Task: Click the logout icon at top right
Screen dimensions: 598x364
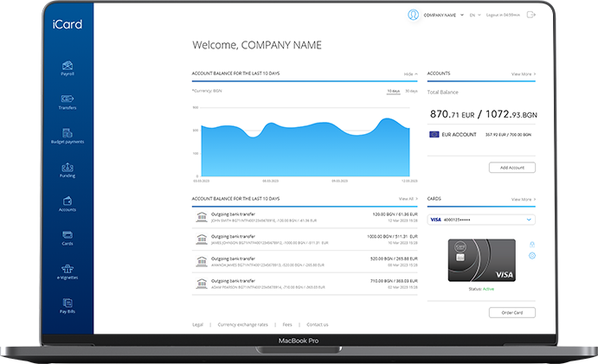Action: tap(530, 15)
